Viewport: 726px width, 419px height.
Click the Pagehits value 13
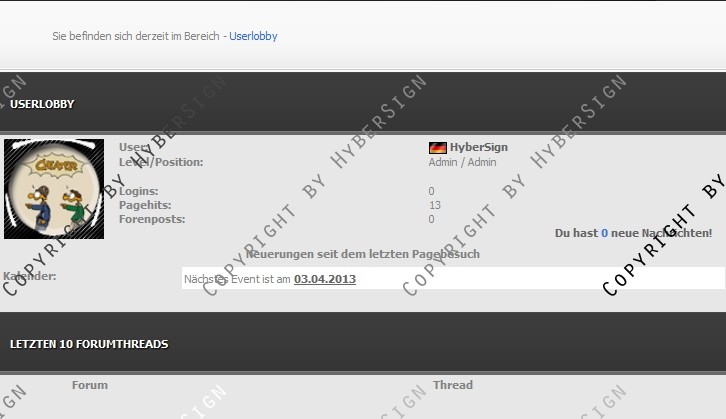[x=434, y=205]
